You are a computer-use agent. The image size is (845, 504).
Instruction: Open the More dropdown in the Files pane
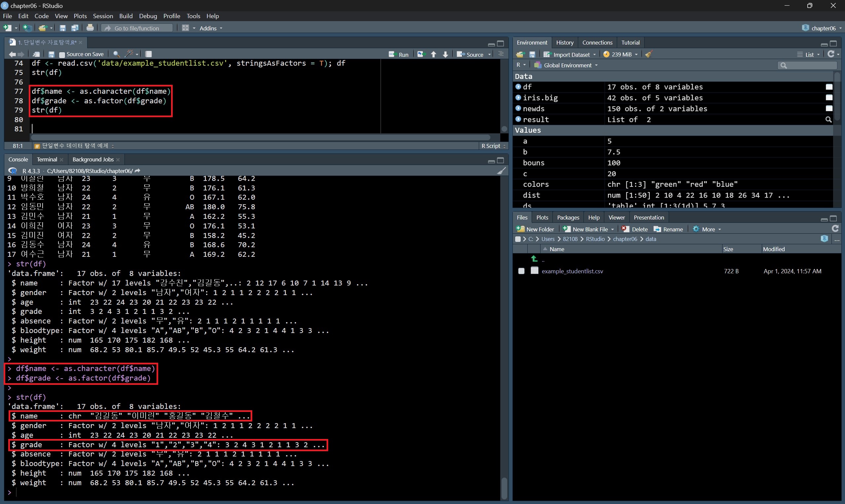click(708, 229)
